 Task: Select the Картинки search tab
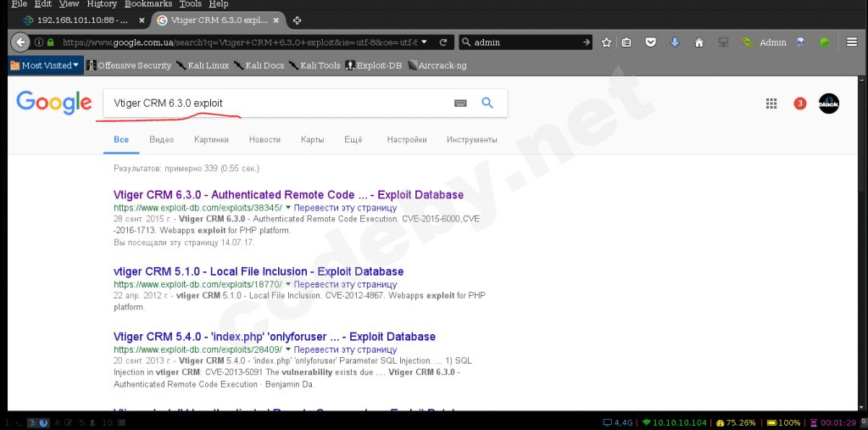[x=211, y=140]
